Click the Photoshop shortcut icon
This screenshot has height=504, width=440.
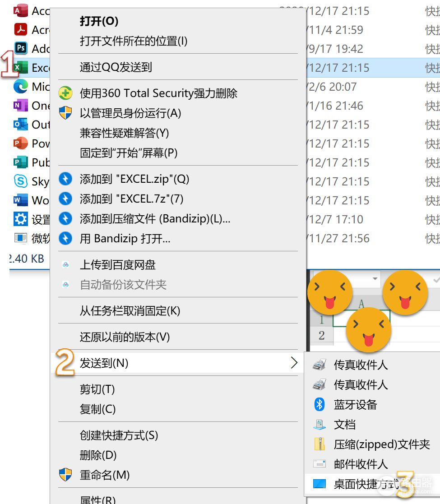pyautogui.click(x=21, y=49)
